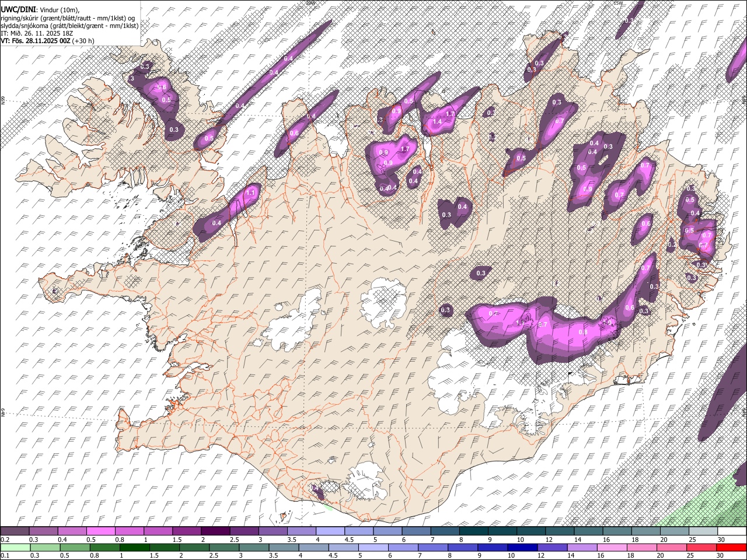Click the bright pink 0.5–0.8 swatch in upper legend row
The height and width of the screenshot is (560, 747).
tap(100, 531)
